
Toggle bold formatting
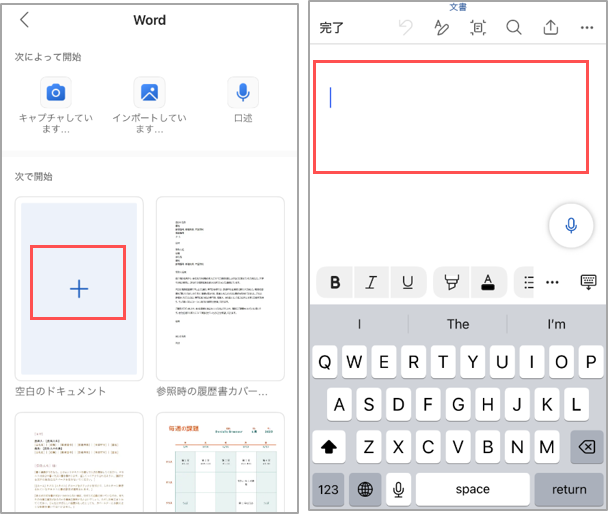coord(335,282)
